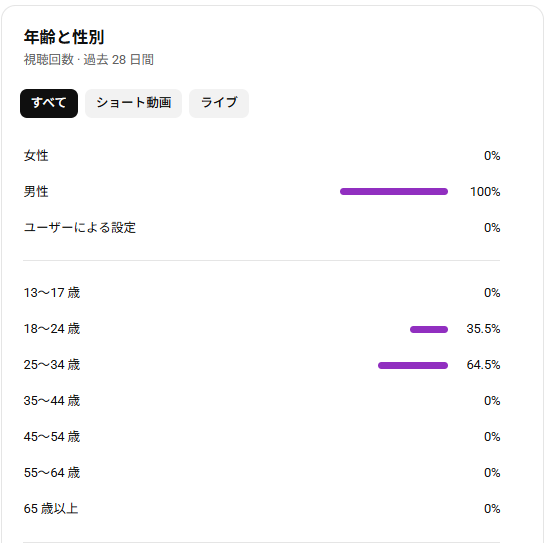Click the 64.5% value
This screenshot has height=543, width=545.
[483, 365]
